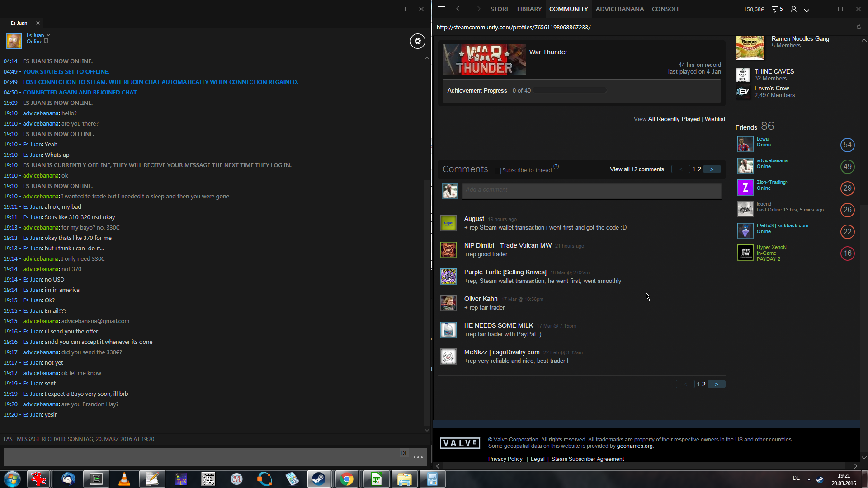The width and height of the screenshot is (868, 488).
Task: Open the LIBRARY menu
Action: click(529, 9)
